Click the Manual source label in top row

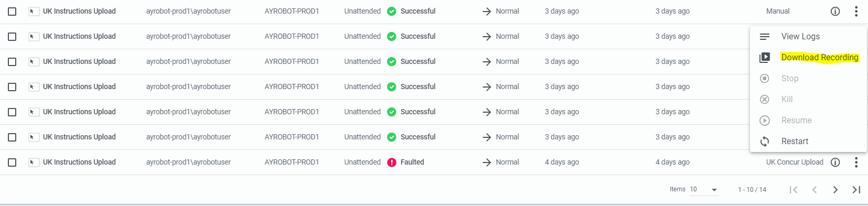778,12
